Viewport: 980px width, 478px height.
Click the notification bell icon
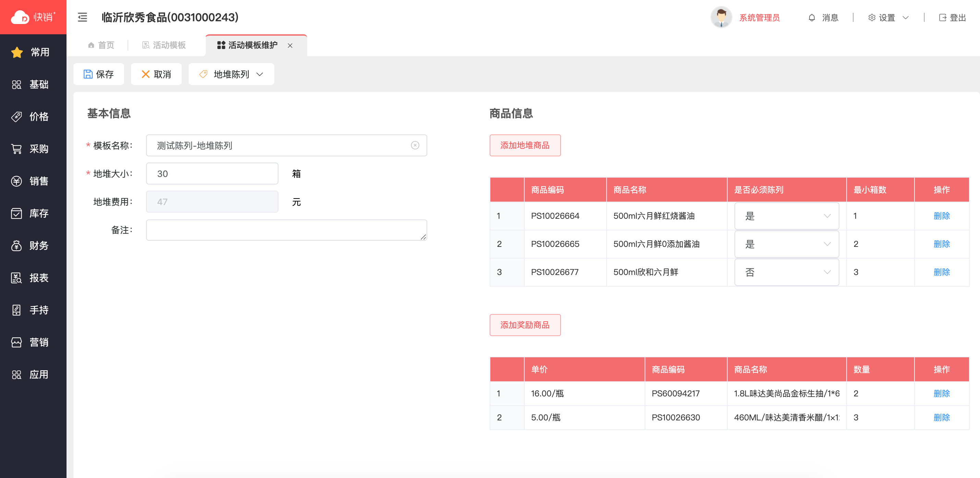coord(812,17)
